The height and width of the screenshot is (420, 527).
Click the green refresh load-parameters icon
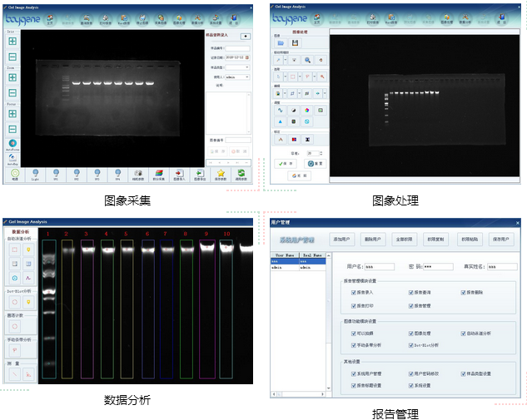pos(241,175)
